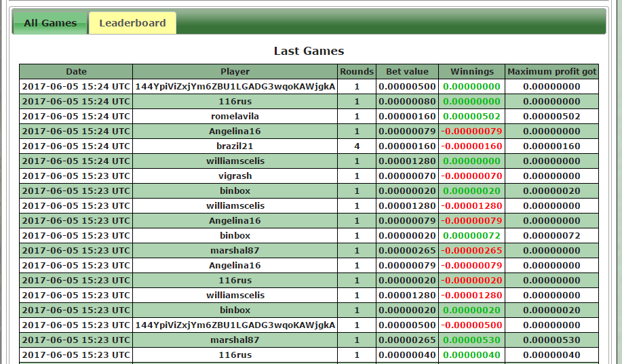Click the Rounds value 4 for brazil21
Viewport: 622px width, 364px height.
click(357, 146)
